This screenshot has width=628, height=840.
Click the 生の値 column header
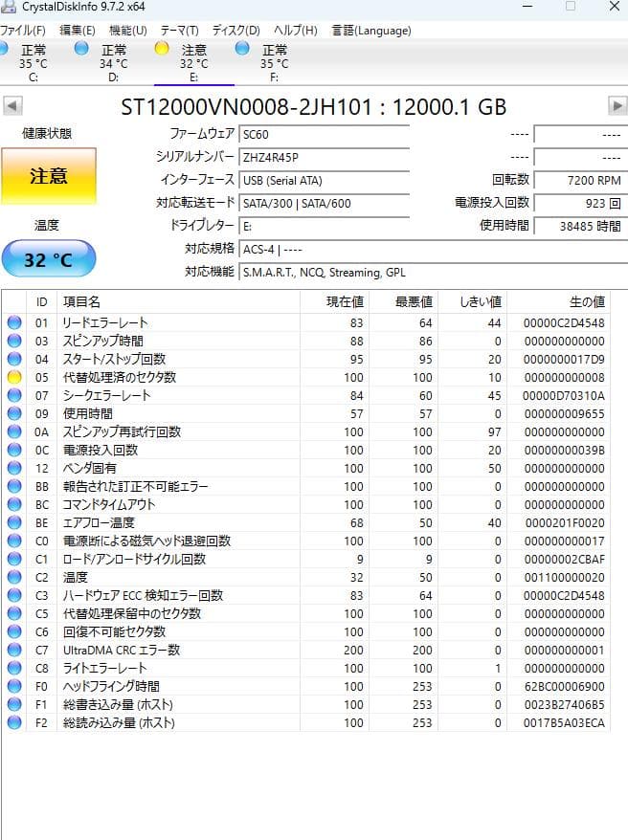[558, 301]
